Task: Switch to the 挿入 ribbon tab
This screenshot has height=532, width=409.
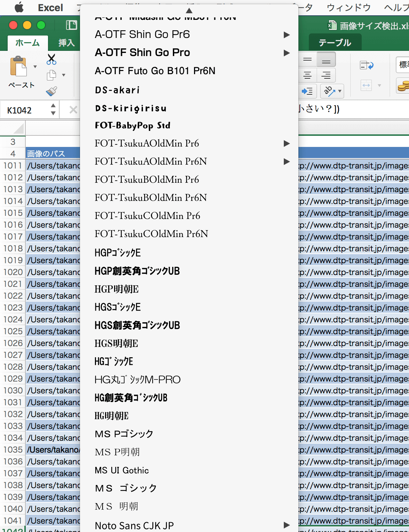Action: coord(66,43)
